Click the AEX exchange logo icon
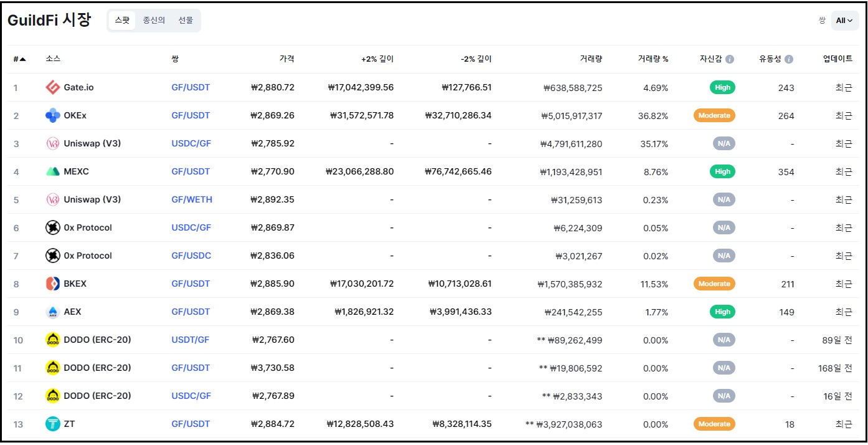 (x=53, y=312)
